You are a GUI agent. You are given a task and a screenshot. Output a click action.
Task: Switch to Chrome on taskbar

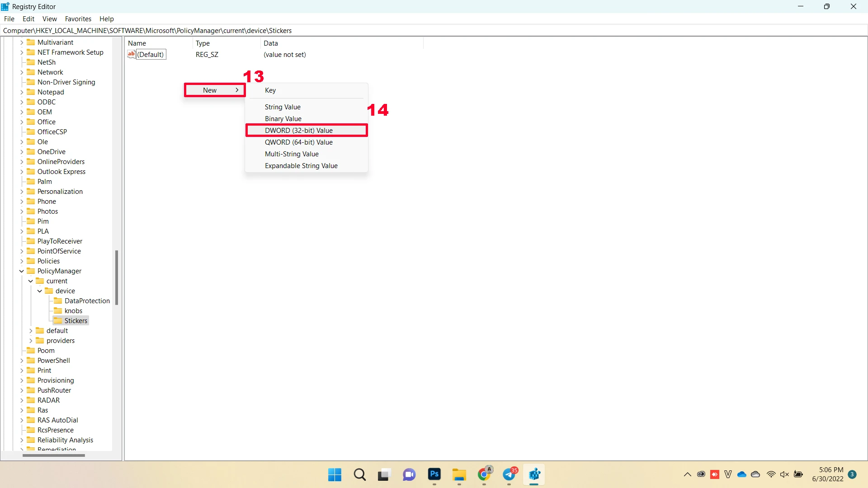pos(485,474)
